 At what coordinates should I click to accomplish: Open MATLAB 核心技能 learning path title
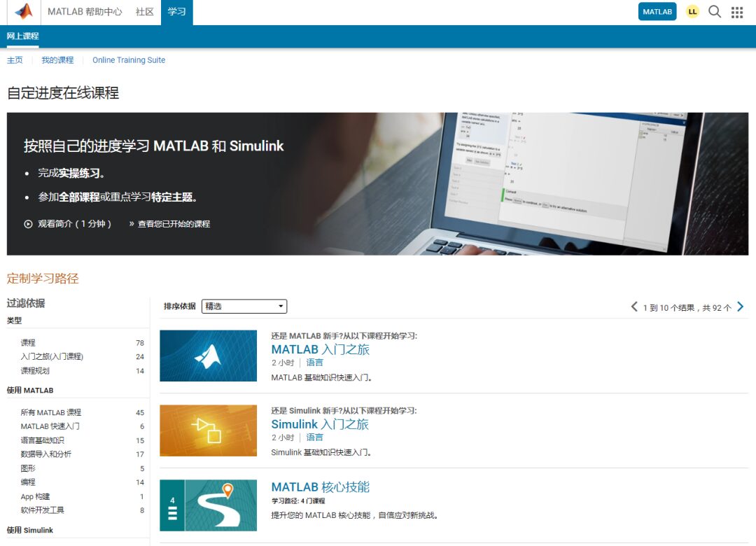320,487
